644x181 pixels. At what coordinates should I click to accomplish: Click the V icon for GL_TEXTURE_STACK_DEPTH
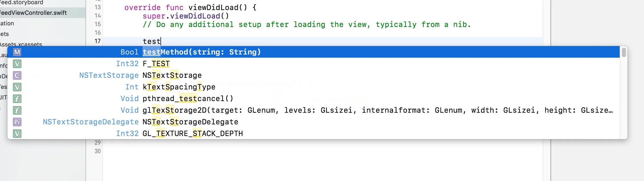[x=17, y=134]
